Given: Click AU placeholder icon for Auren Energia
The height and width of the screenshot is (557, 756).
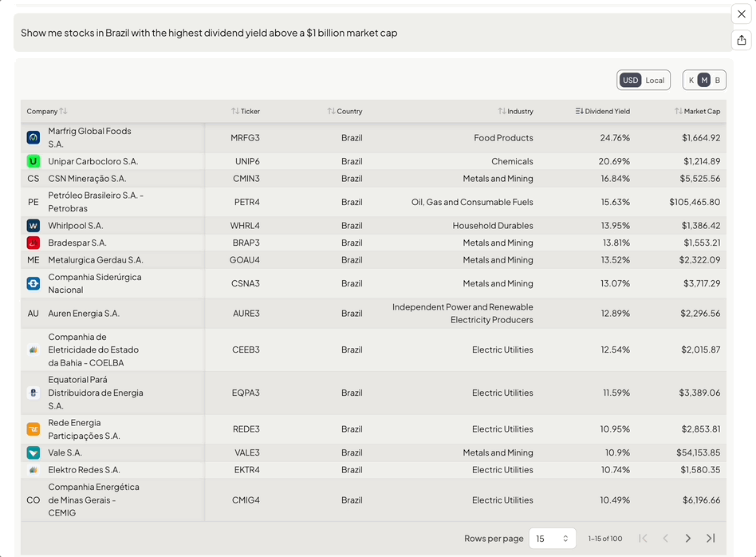Looking at the screenshot, I should coord(33,314).
